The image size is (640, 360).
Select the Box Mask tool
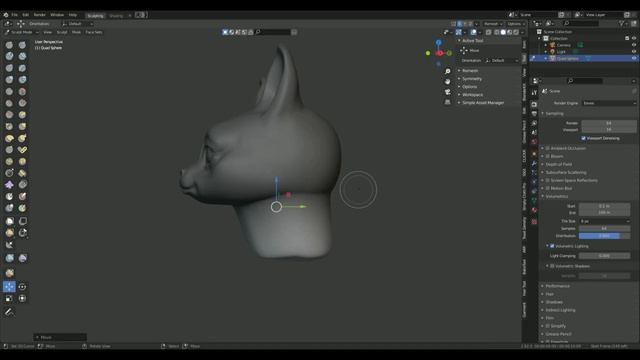(9, 221)
